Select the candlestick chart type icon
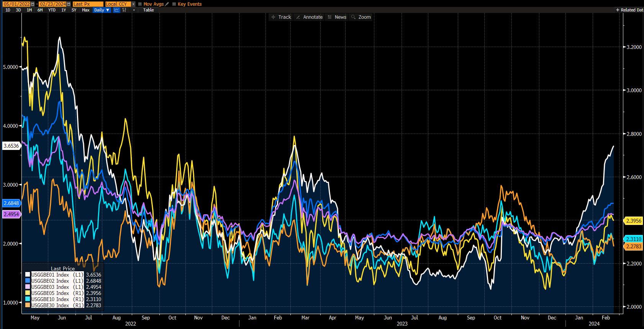Viewport: 644px width, 329px height. click(124, 10)
